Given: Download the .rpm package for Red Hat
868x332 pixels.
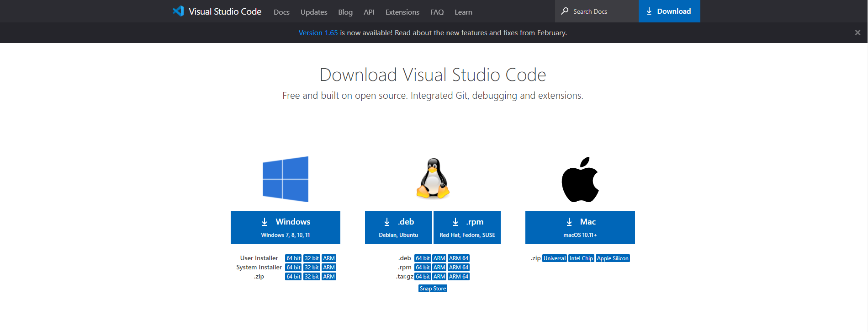Looking at the screenshot, I should 467,227.
